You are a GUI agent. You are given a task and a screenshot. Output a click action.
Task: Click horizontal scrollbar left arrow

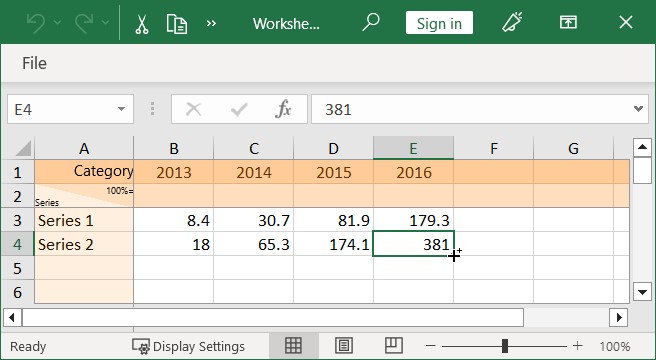click(12, 318)
